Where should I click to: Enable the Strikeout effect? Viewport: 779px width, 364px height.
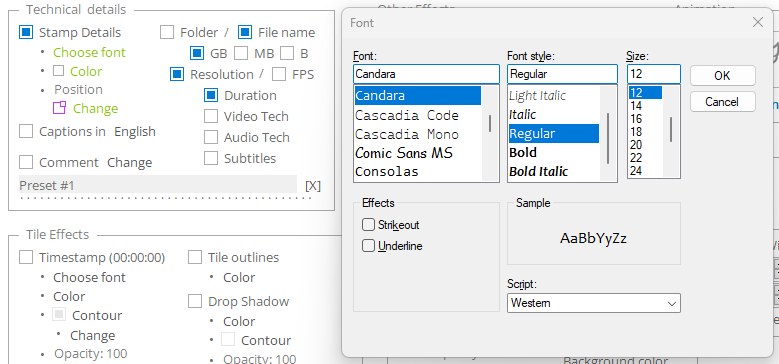(x=368, y=225)
